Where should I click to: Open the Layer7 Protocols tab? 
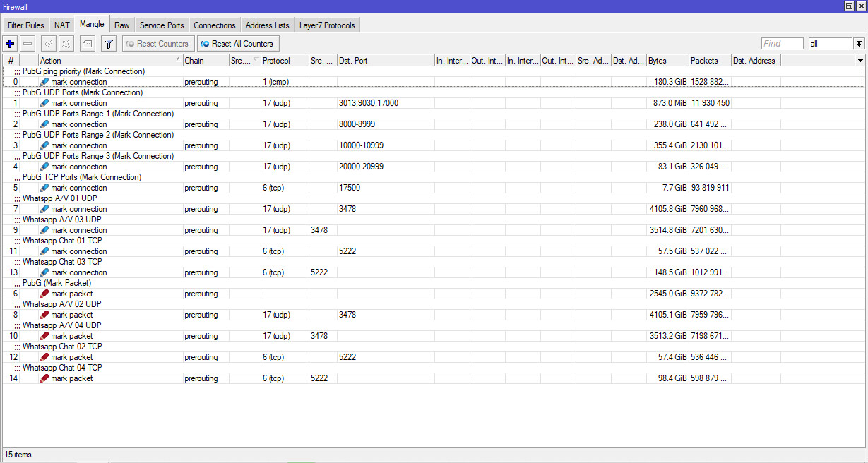click(328, 25)
